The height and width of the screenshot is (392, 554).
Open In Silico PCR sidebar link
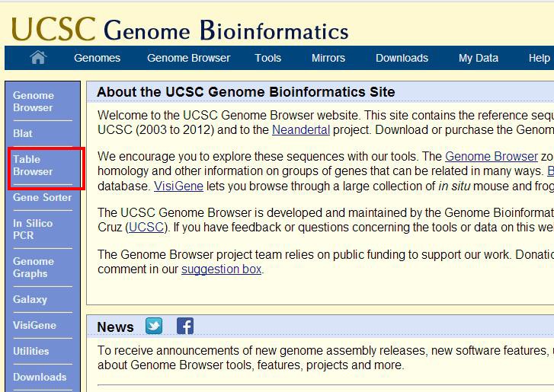33,229
